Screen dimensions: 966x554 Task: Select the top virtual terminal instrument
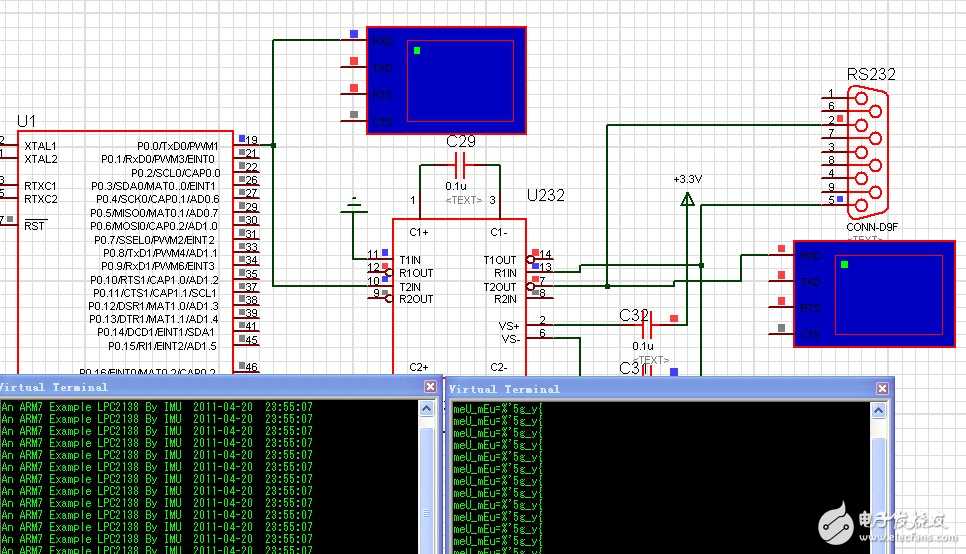(446, 80)
